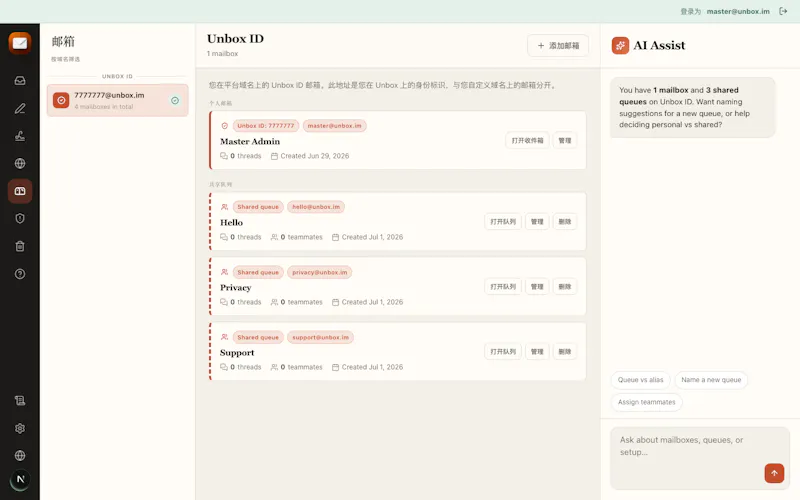Click the round N avatar badge

(20, 480)
